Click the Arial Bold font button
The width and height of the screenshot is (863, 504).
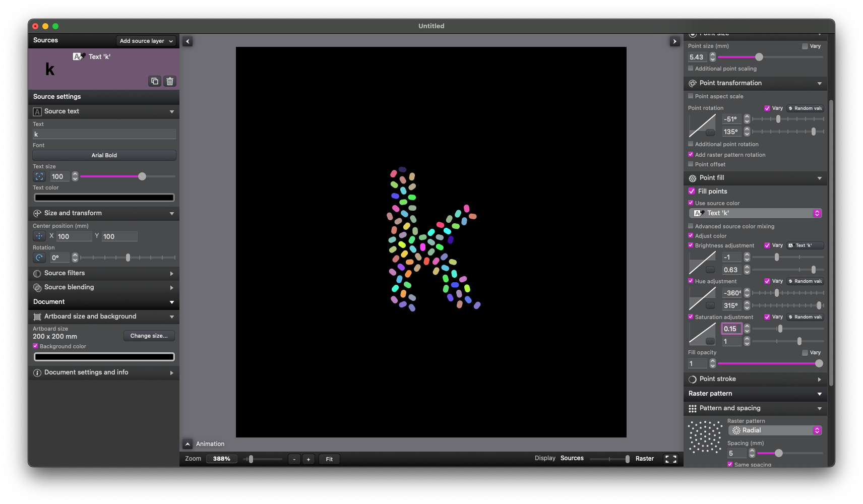[x=104, y=155]
